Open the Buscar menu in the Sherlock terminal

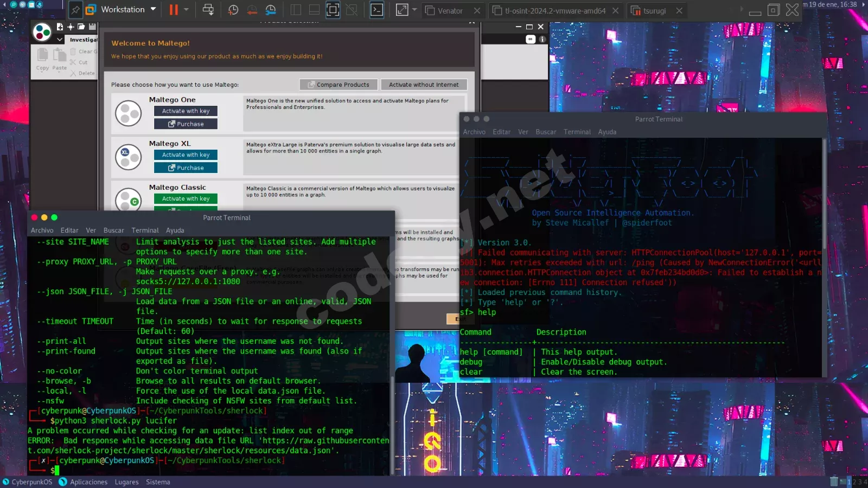tap(113, 230)
